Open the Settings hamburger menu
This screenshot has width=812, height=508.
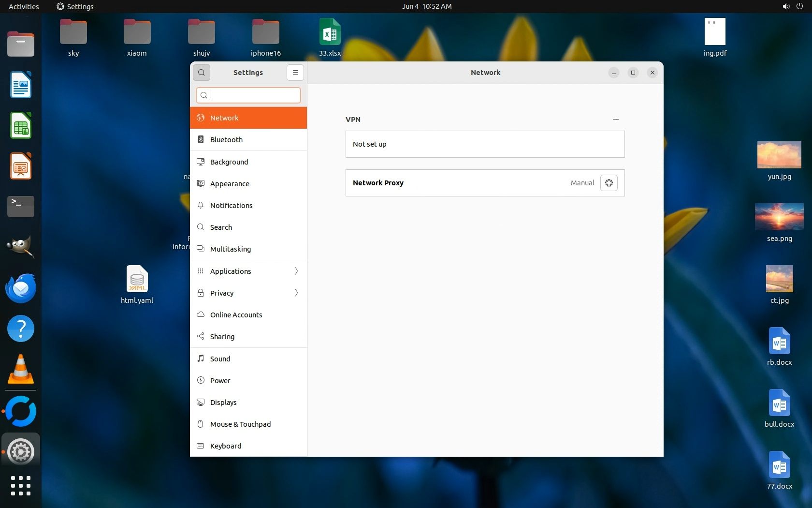[x=295, y=73]
